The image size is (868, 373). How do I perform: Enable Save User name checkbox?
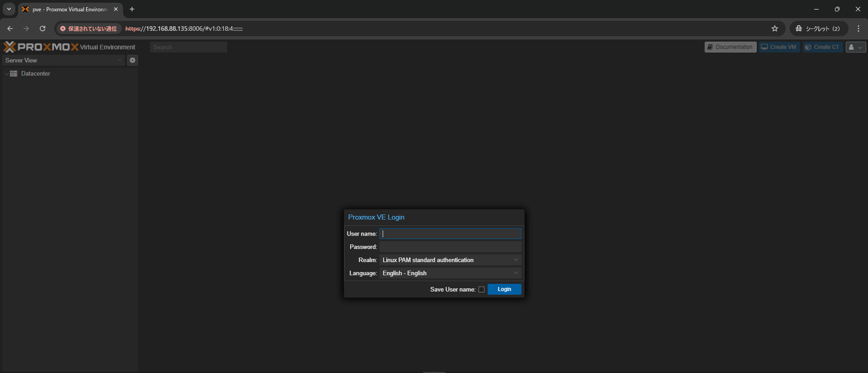click(x=481, y=290)
